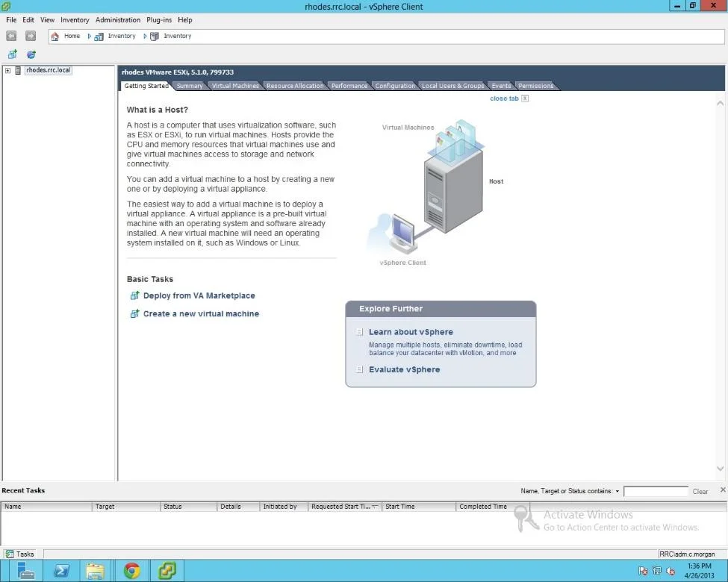This screenshot has height=582, width=728.
Task: Open PowerShell from the taskbar
Action: coord(60,570)
